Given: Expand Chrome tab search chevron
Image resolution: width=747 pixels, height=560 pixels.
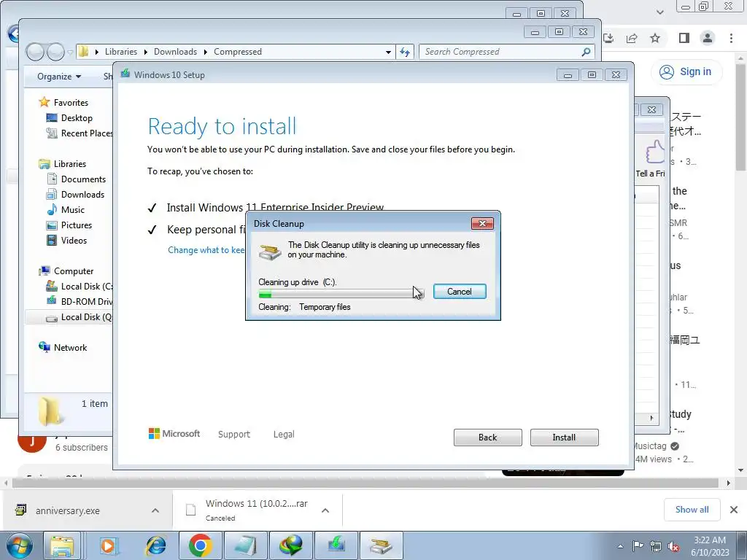Looking at the screenshot, I should (x=659, y=12).
